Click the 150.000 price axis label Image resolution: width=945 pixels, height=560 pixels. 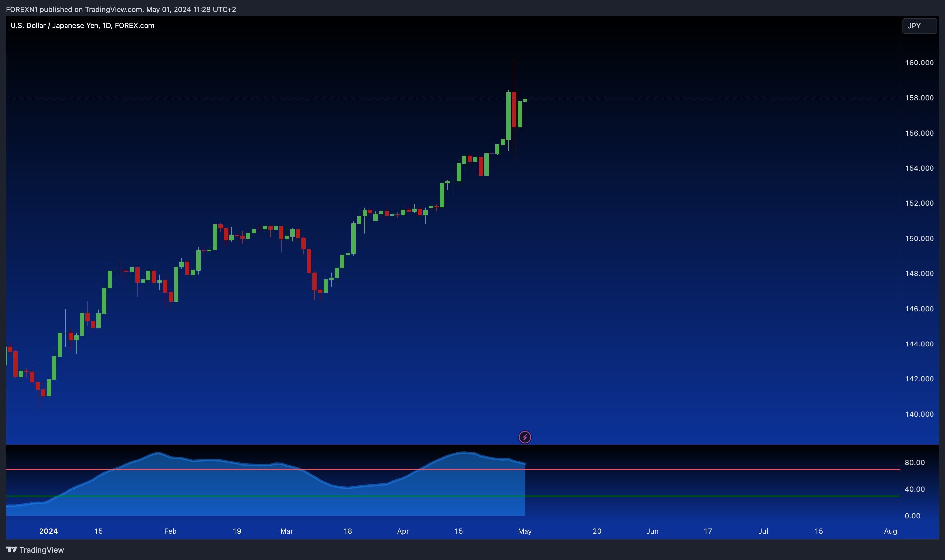(919, 238)
